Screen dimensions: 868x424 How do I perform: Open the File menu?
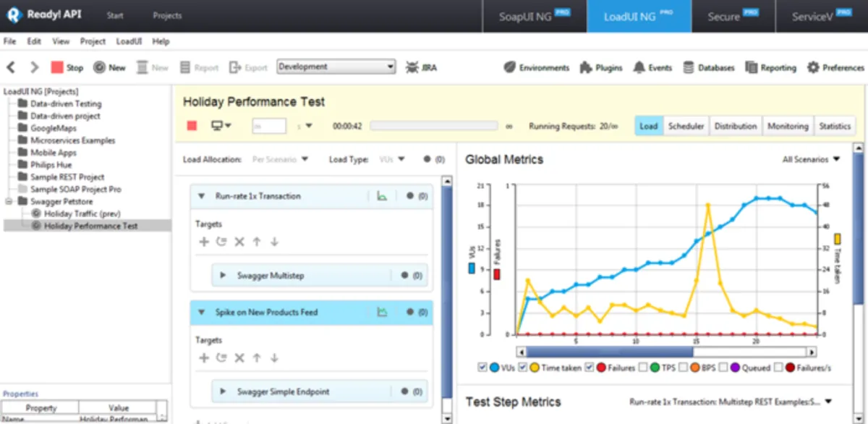(x=9, y=41)
